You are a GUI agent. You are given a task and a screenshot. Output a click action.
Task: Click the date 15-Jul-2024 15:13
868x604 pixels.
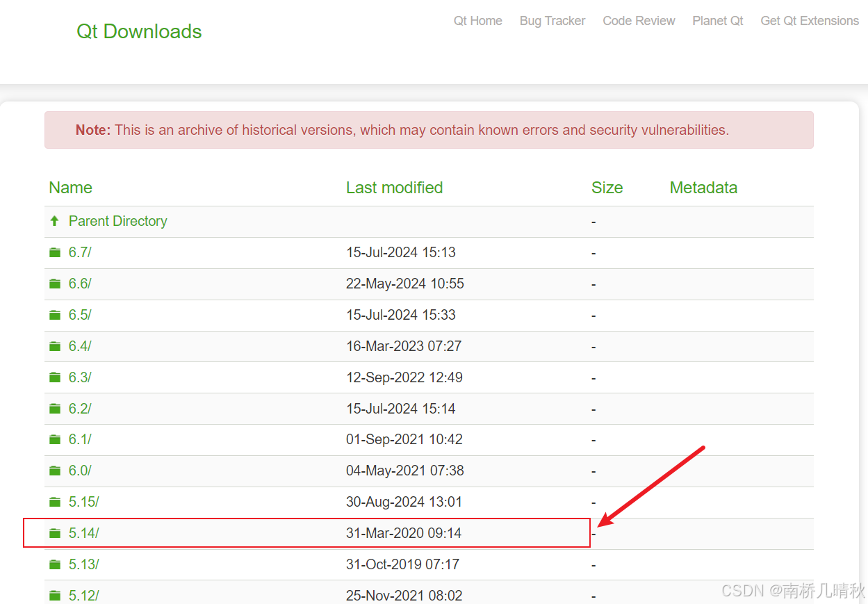(x=401, y=252)
